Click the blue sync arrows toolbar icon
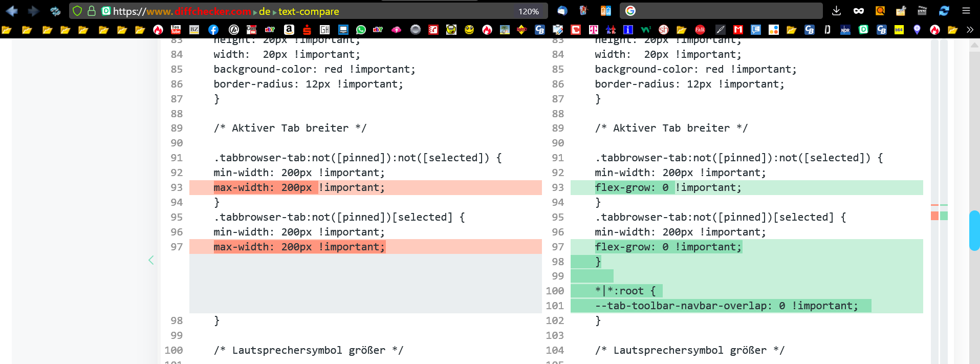This screenshot has height=364, width=980. click(944, 11)
